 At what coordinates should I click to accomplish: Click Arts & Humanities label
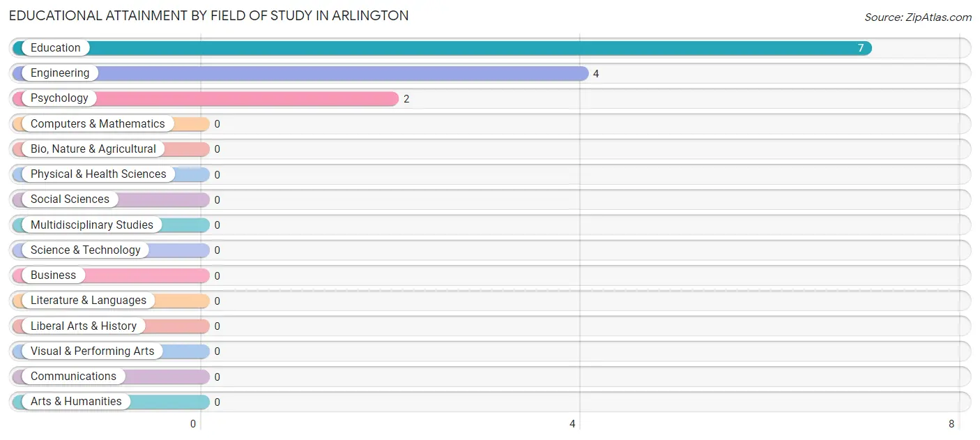click(x=76, y=402)
